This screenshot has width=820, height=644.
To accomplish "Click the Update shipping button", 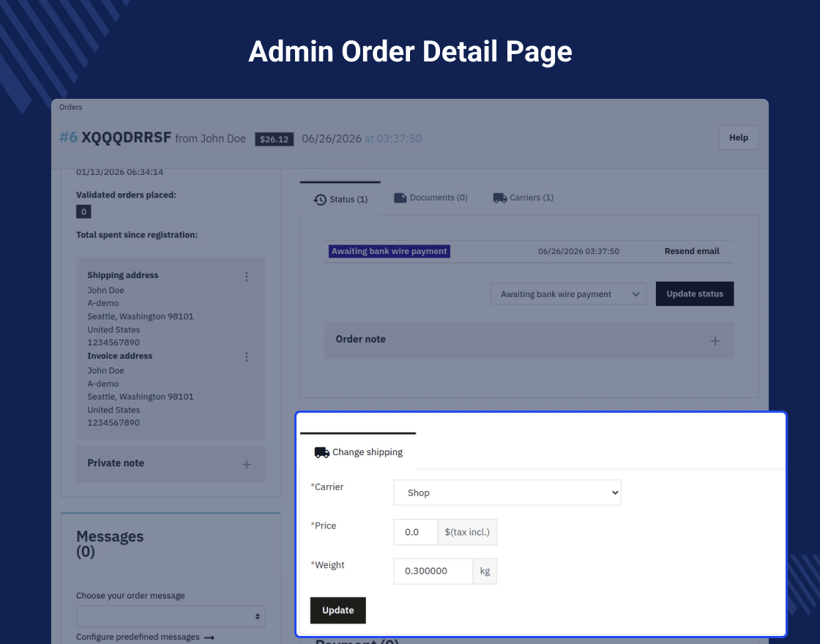I will click(338, 610).
